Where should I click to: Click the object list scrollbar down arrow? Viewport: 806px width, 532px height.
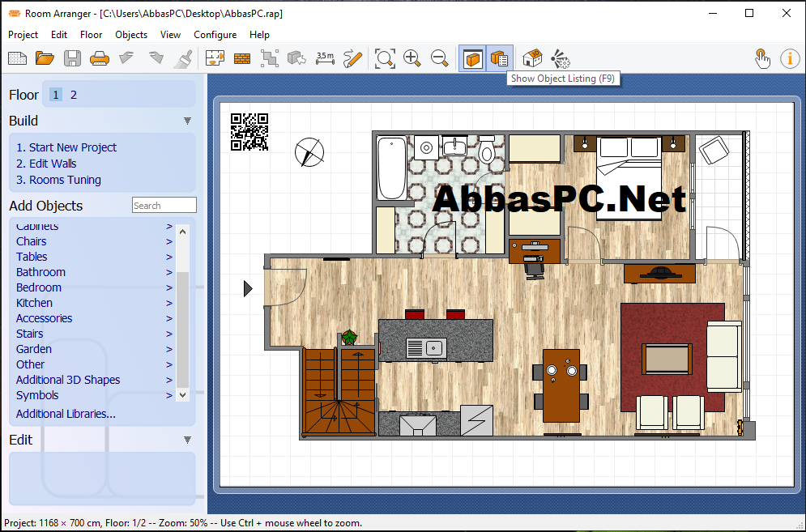pyautogui.click(x=182, y=395)
